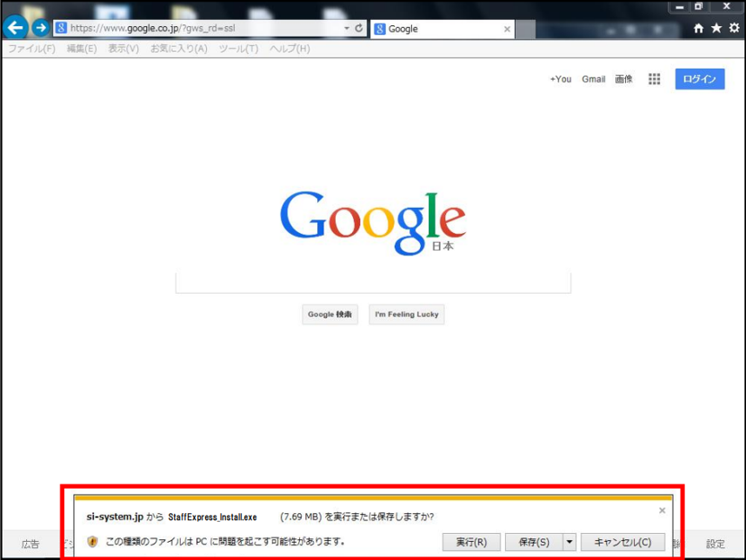Viewport: 746px width, 560px height.
Task: Open the ヘルプ(H) menu
Action: pyautogui.click(x=290, y=49)
